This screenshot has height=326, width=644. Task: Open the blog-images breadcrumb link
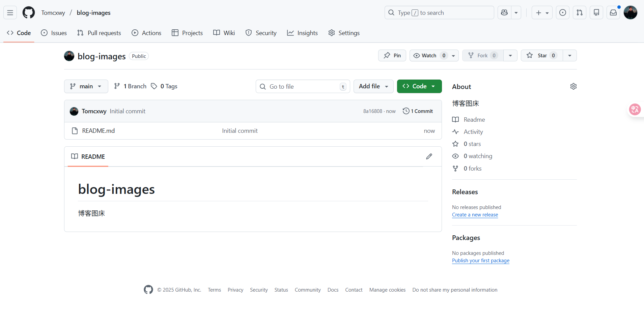[x=94, y=13]
